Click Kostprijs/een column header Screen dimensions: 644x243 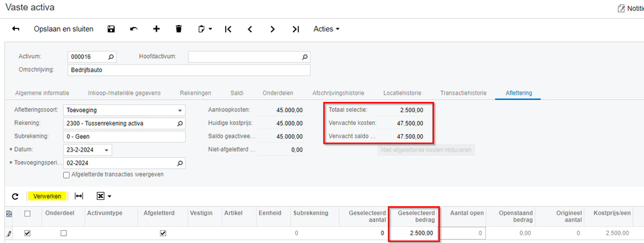[x=611, y=213]
